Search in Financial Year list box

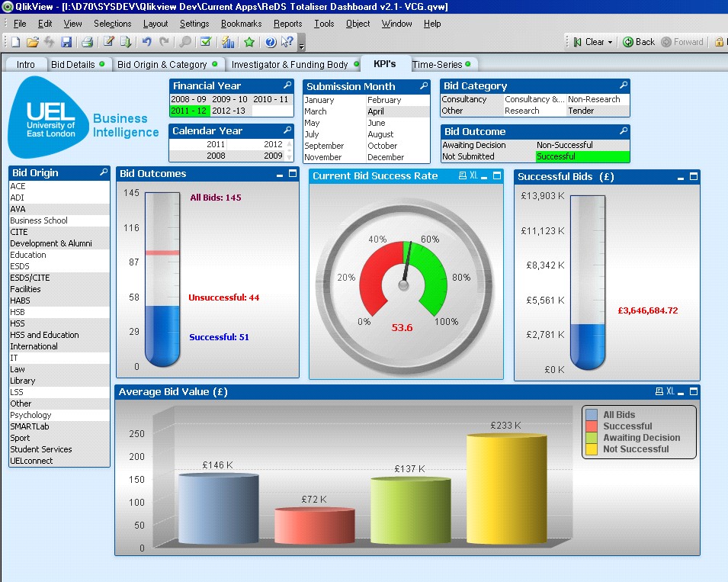288,85
